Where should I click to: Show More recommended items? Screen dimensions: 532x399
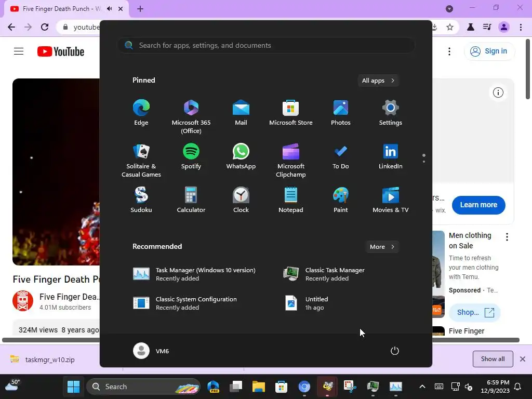click(382, 247)
